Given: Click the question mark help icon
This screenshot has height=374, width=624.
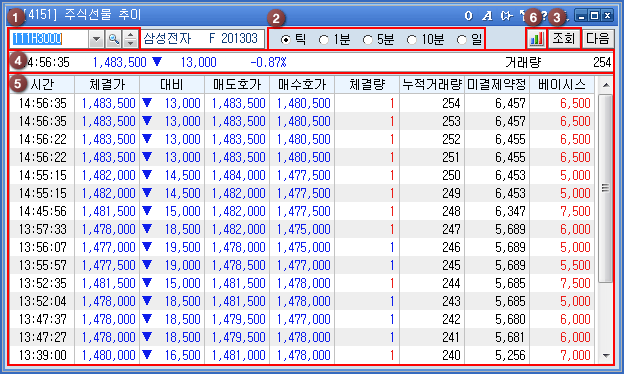Looking at the screenshot, I should point(544,16).
